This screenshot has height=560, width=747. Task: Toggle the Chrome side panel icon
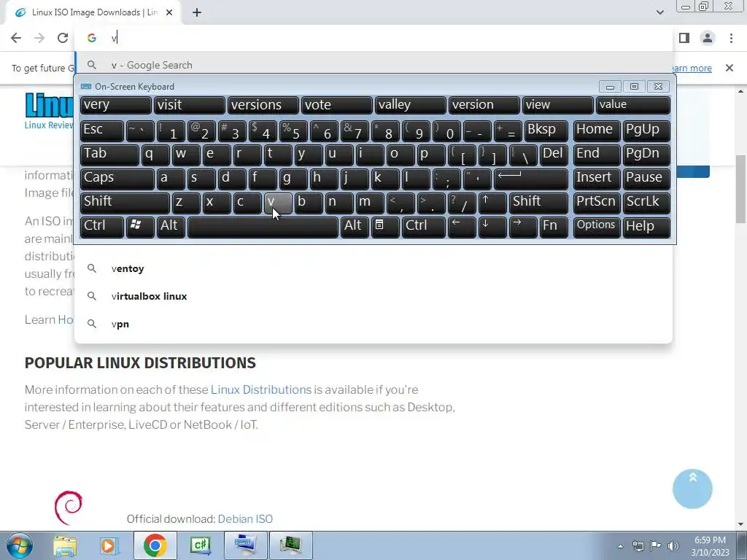pyautogui.click(x=684, y=38)
